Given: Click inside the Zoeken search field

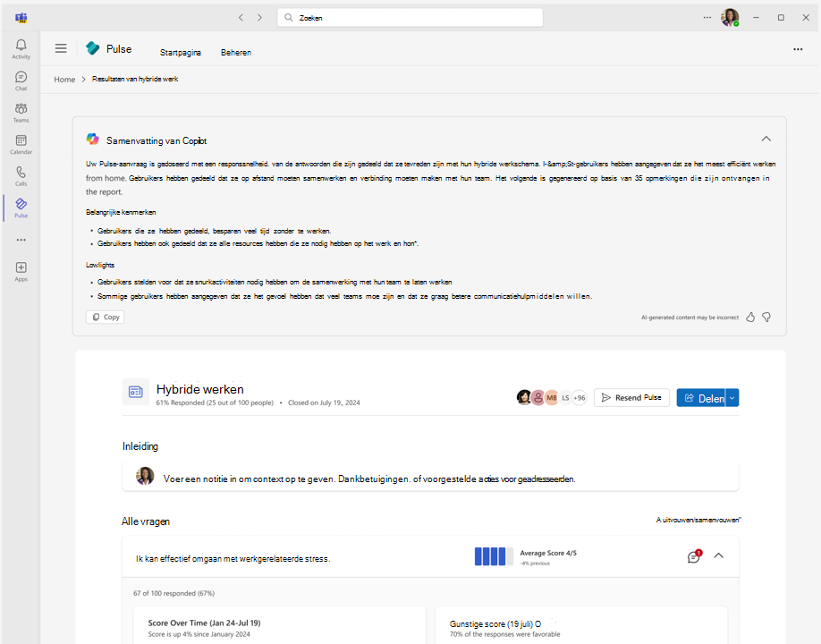Looking at the screenshot, I should coord(409,16).
